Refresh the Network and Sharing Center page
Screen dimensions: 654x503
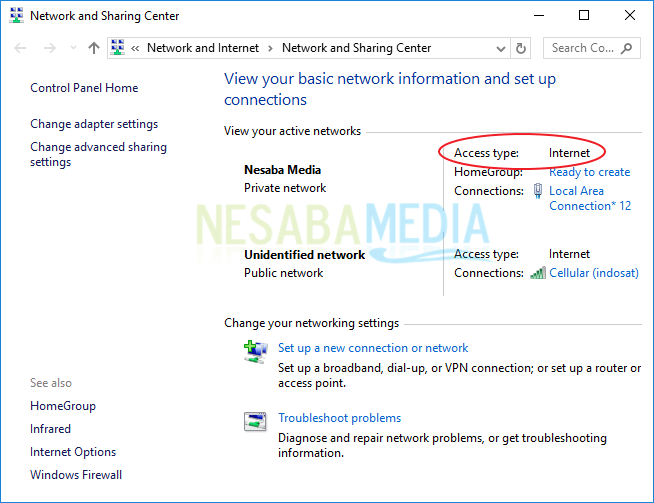tap(520, 48)
